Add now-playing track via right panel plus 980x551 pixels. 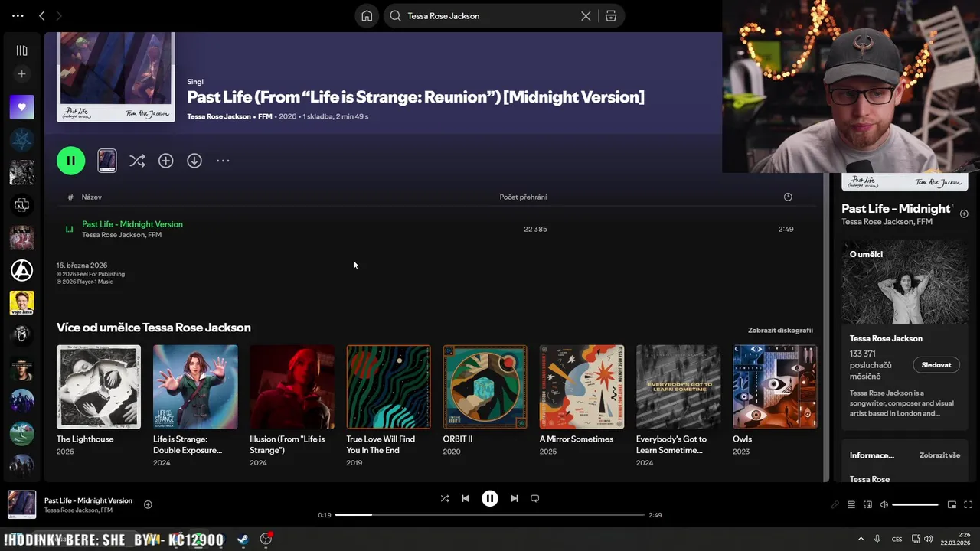coord(964,214)
